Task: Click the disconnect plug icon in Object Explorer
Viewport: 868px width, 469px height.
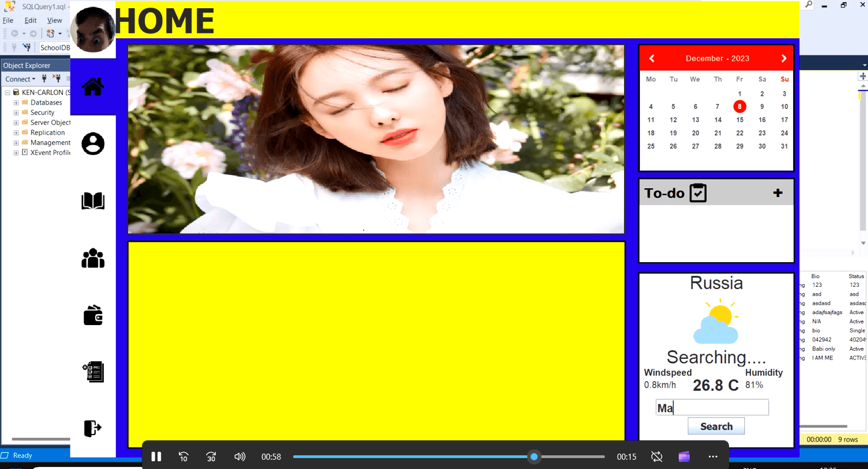Action: [x=56, y=79]
